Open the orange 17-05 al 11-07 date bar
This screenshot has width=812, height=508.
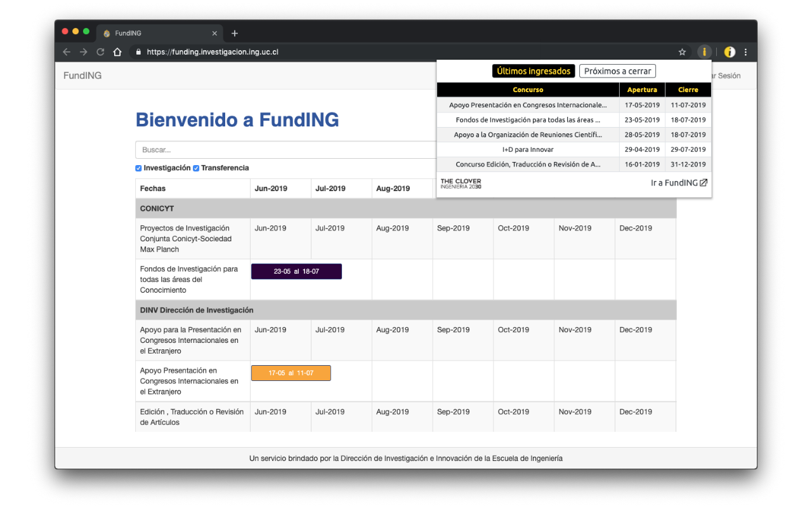point(291,373)
